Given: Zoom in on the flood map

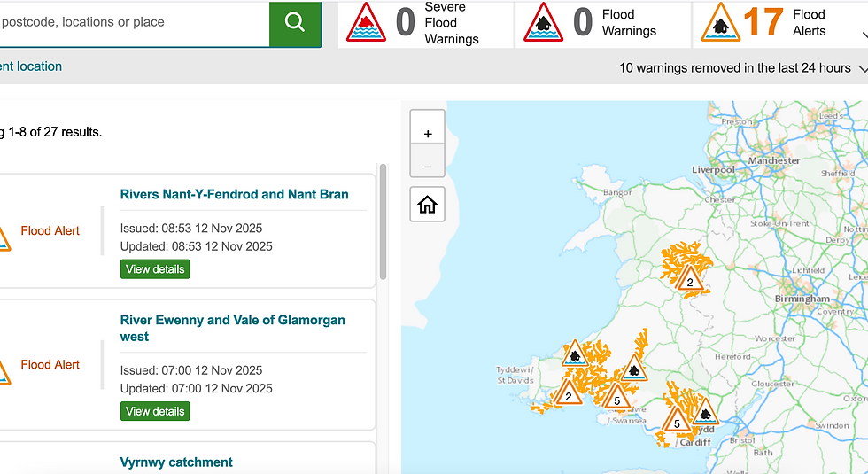Looking at the screenshot, I should coord(428,134).
